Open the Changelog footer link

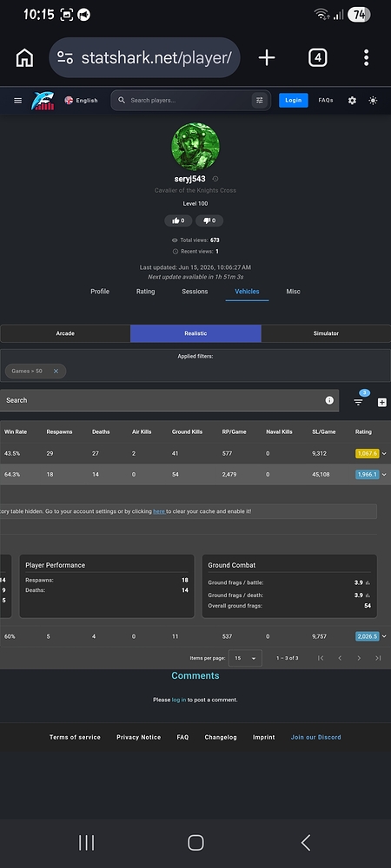coord(221,737)
